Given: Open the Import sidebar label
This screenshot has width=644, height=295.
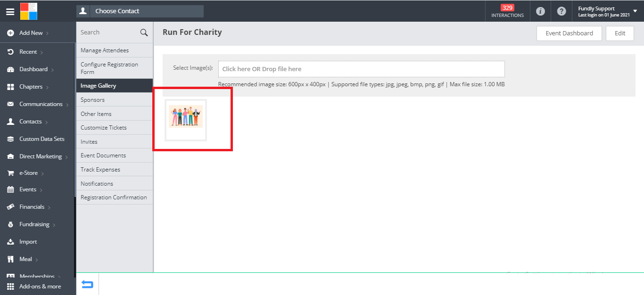Looking at the screenshot, I should (x=28, y=242).
